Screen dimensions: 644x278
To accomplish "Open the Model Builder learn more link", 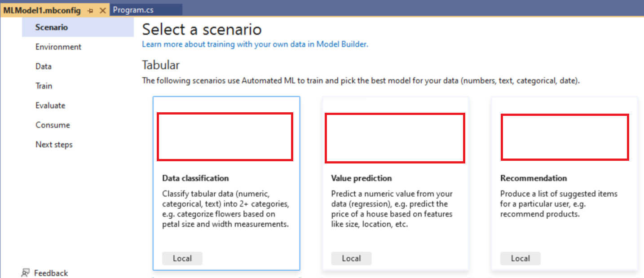I will [254, 44].
